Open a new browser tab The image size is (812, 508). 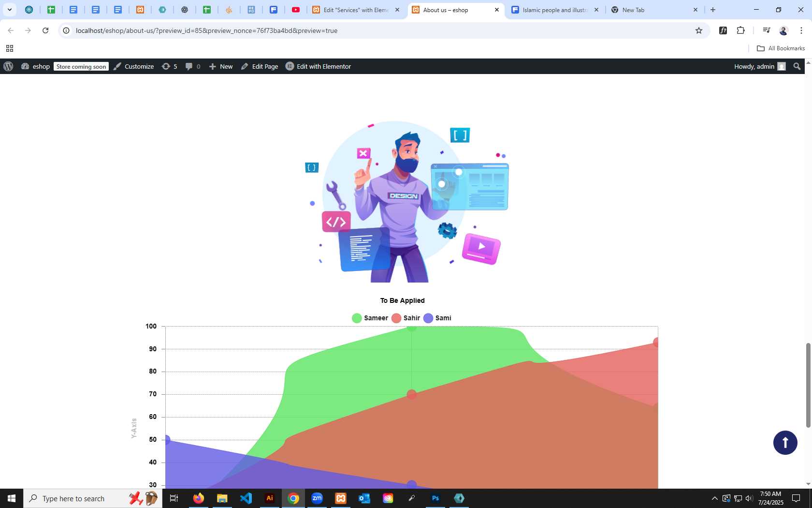(x=713, y=10)
